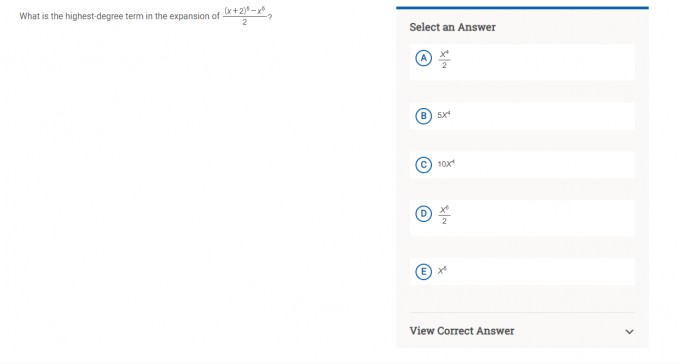The width and height of the screenshot is (680, 364).
Task: Click the highest-degree term question text
Action: [120, 16]
